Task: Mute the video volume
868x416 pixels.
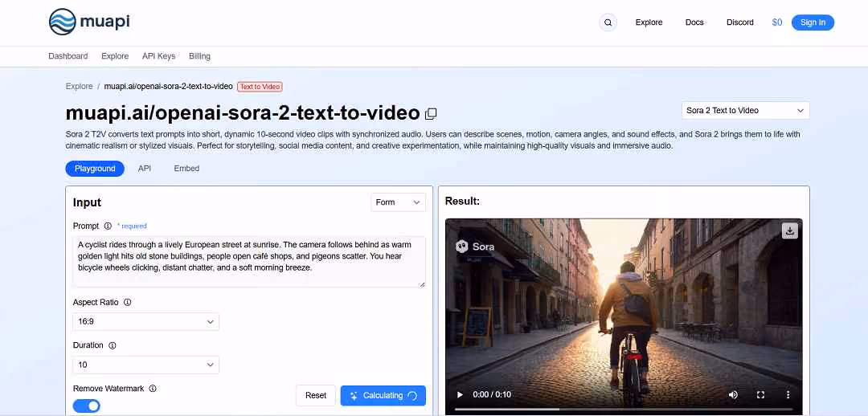Action: (x=733, y=395)
